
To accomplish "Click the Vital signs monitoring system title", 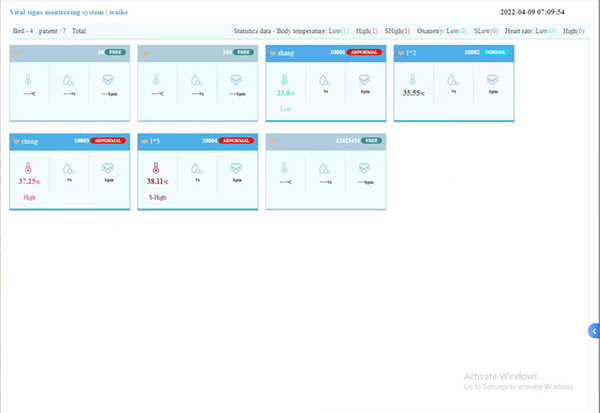I will point(69,11).
